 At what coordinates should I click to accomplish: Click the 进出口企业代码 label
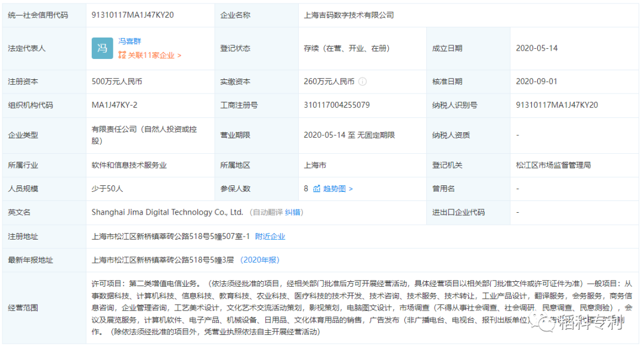click(x=459, y=212)
